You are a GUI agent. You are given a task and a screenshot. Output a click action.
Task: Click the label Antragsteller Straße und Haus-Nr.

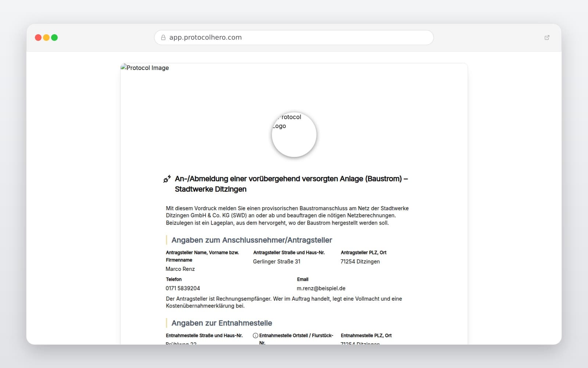tap(289, 252)
